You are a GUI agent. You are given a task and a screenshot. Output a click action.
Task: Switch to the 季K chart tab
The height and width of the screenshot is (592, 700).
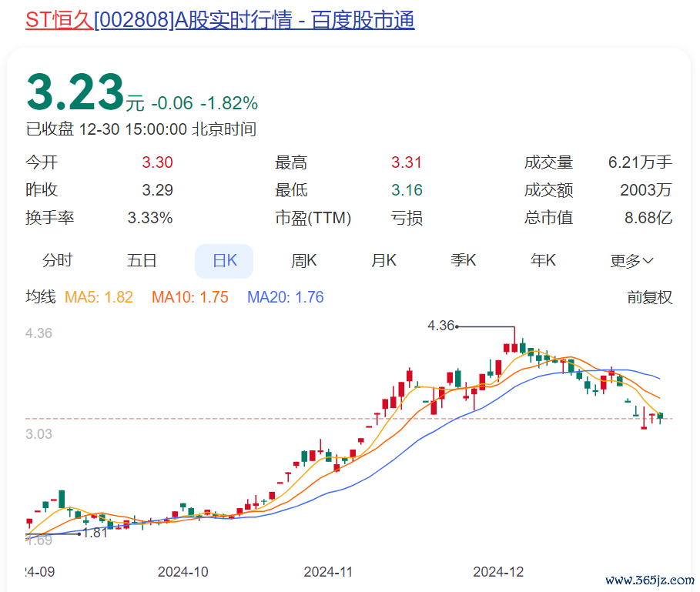(464, 260)
